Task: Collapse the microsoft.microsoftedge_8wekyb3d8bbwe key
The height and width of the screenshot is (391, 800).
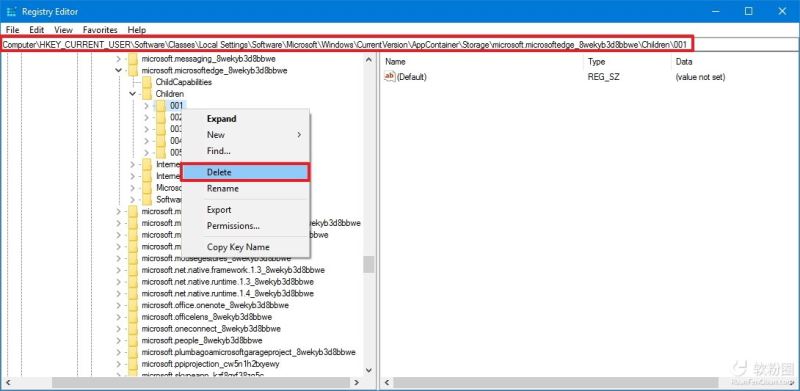Action: coord(118,70)
